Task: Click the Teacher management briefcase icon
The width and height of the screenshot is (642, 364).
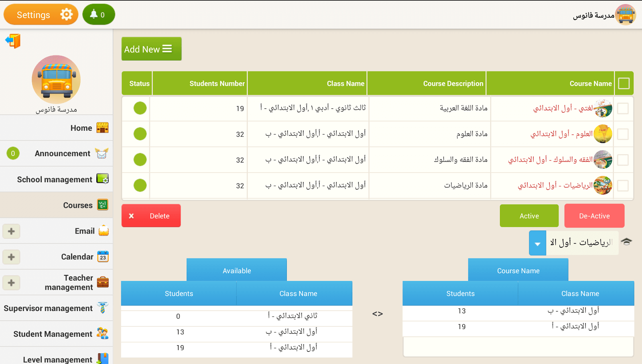Action: click(x=103, y=283)
